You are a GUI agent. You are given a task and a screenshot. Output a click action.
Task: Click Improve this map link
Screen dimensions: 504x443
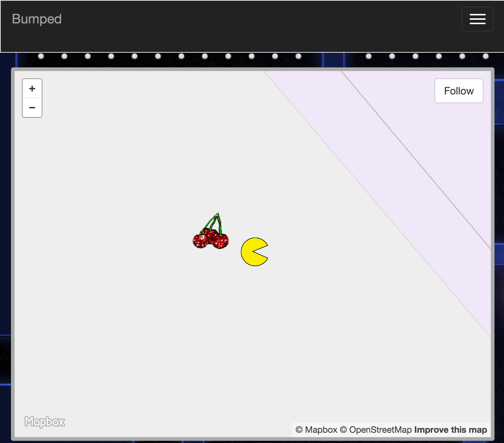point(451,430)
